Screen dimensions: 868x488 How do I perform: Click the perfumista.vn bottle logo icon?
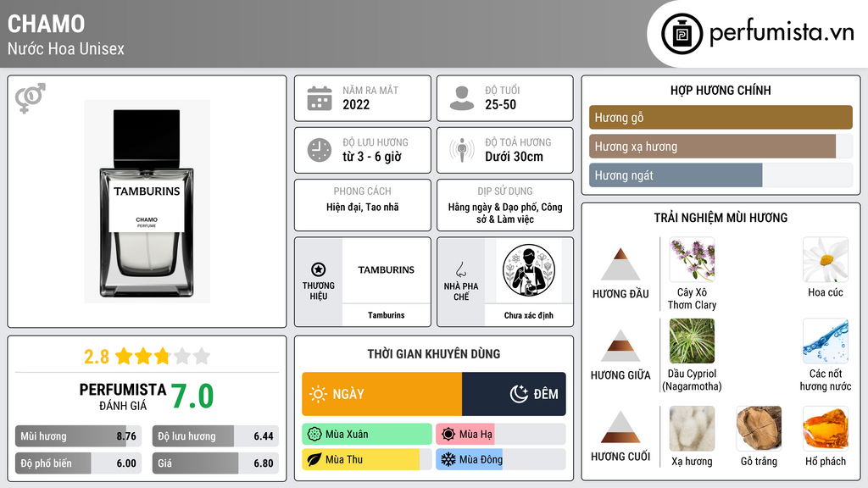click(682, 34)
